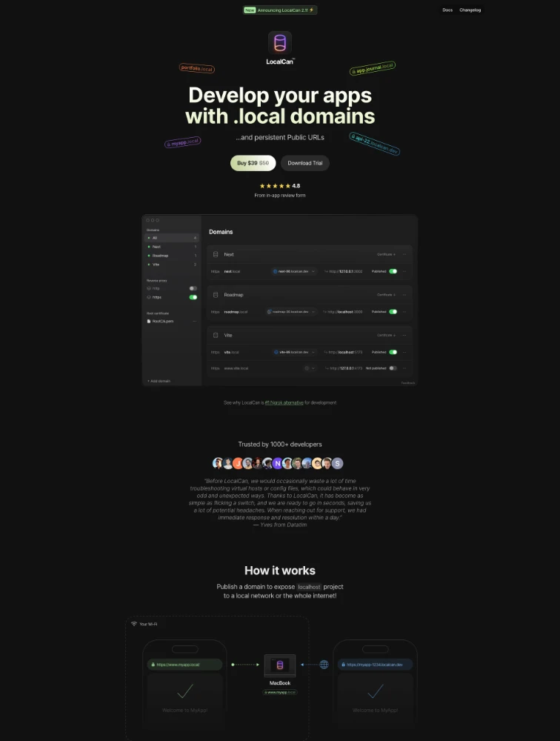Click the orange J user avatar
The height and width of the screenshot is (741, 560).
(x=238, y=464)
